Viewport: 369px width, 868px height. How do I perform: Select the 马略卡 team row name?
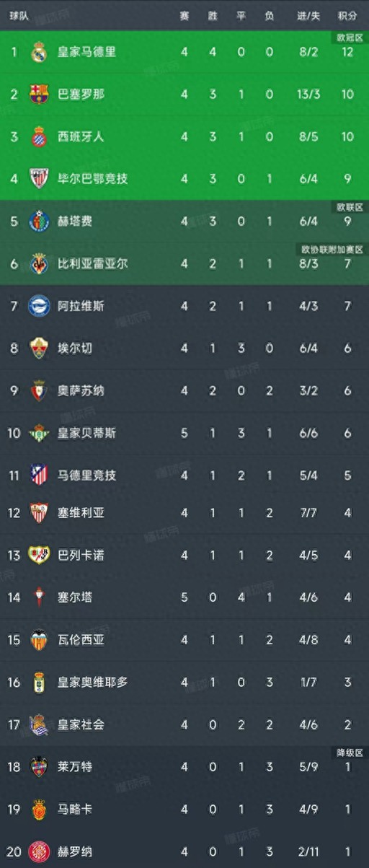75,809
